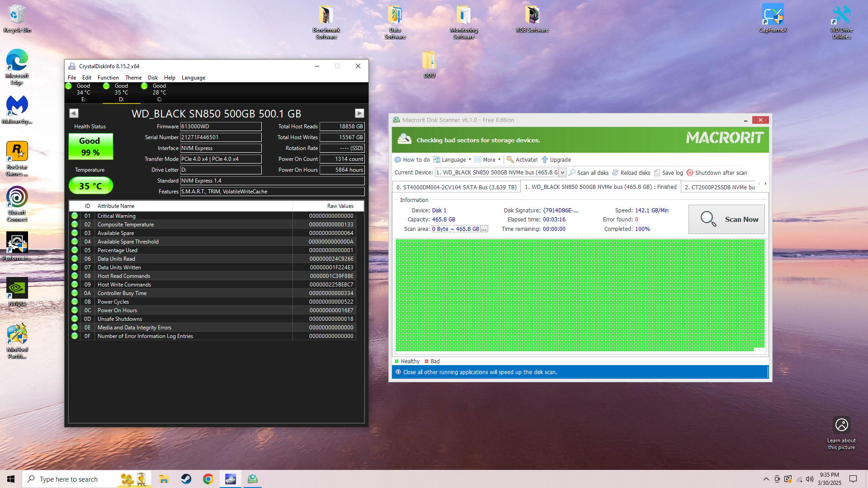868x488 pixels.
Task: Open the Data Software folder
Action: tap(395, 22)
